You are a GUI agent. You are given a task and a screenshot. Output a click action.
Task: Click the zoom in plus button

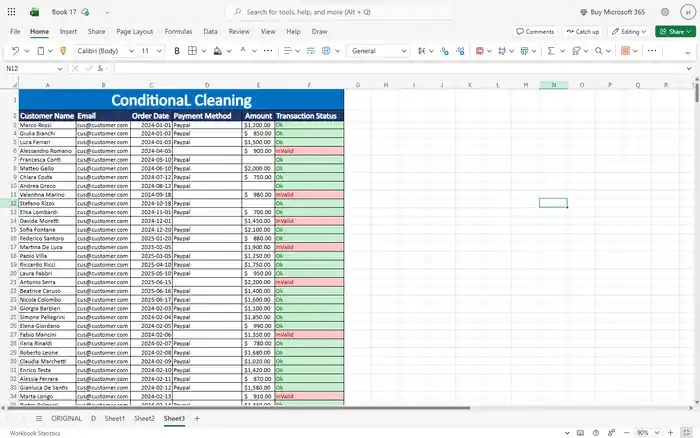671,433
